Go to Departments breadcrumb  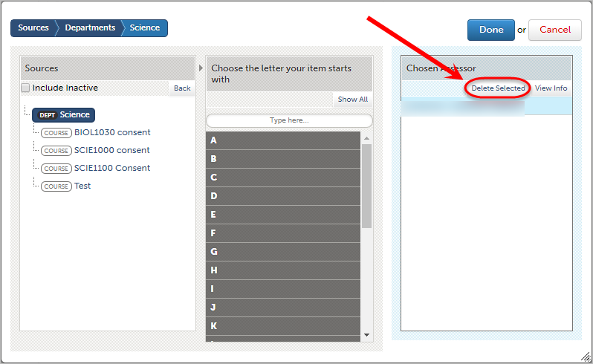(90, 28)
